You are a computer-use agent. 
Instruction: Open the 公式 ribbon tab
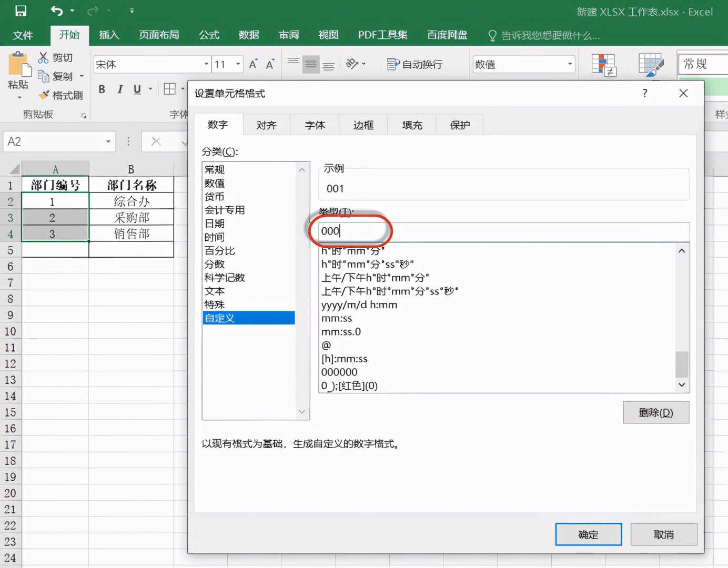click(208, 35)
